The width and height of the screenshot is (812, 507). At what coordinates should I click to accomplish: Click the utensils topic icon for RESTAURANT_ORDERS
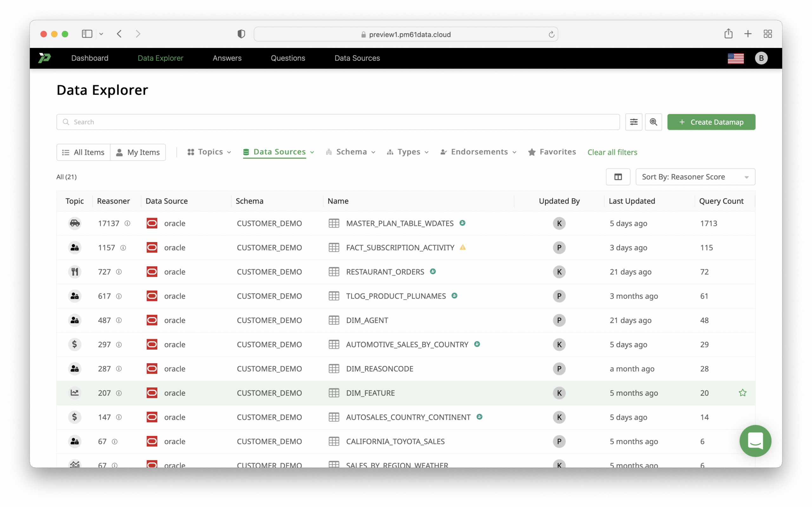coord(75,272)
